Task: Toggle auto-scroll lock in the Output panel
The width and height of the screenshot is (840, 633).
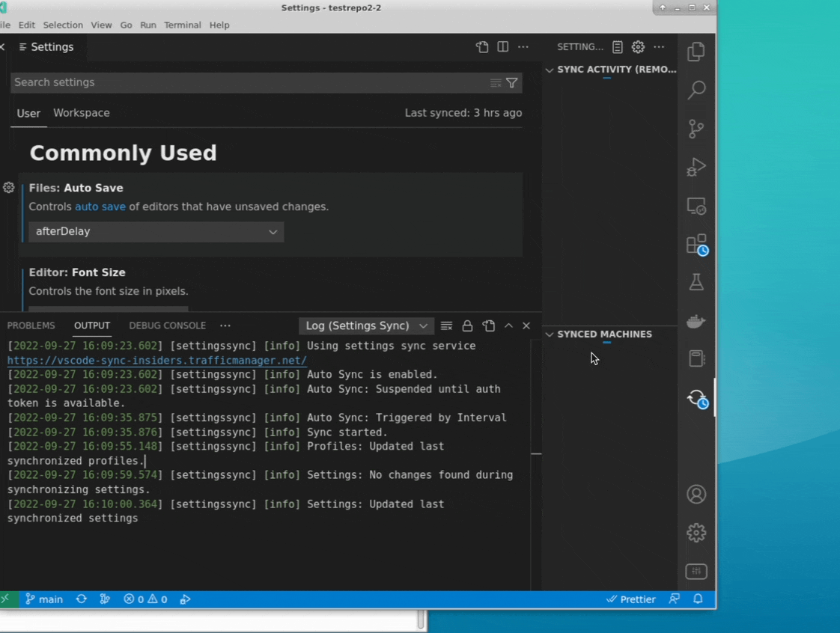Action: pyautogui.click(x=467, y=325)
